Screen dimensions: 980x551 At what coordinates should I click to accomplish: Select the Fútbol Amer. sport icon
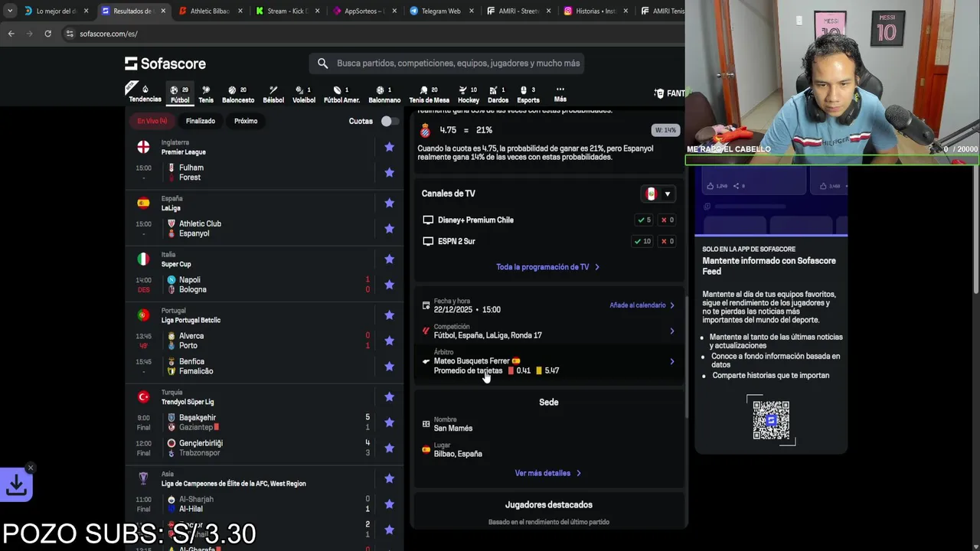(x=341, y=93)
